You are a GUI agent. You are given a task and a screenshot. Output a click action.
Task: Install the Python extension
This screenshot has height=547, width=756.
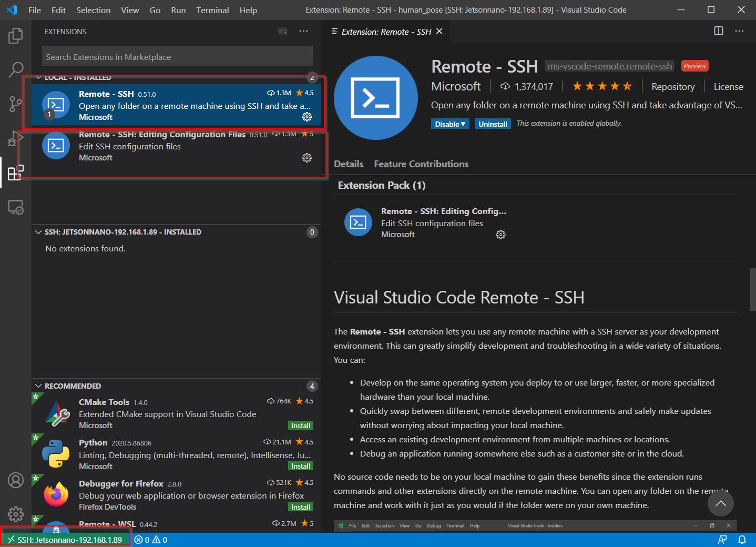pyautogui.click(x=301, y=466)
